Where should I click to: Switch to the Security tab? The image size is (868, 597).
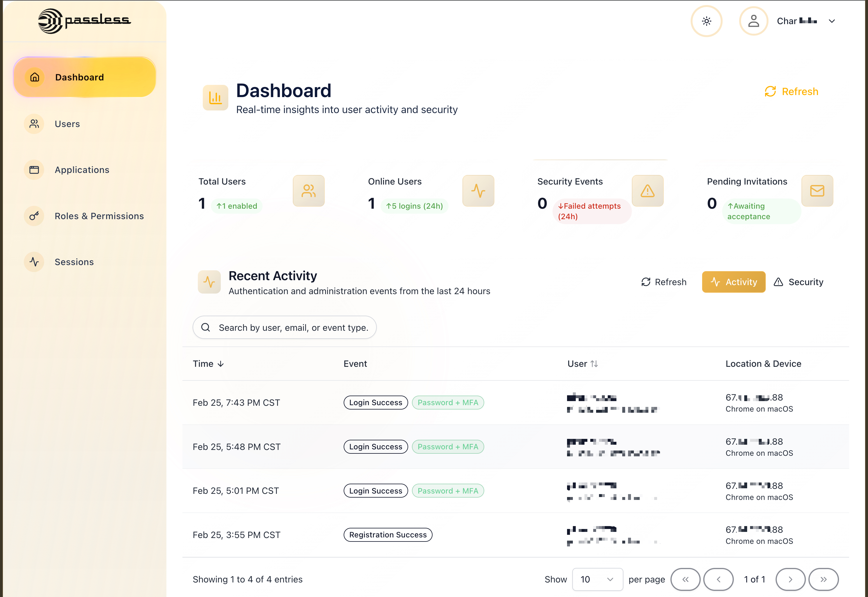click(799, 282)
